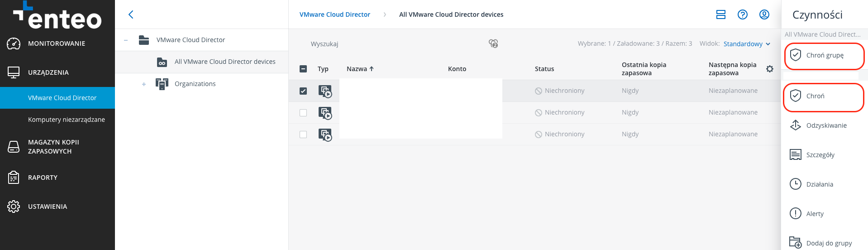Click the Niechroniony status in checked row
Viewport: 868px width, 250px height.
point(560,91)
